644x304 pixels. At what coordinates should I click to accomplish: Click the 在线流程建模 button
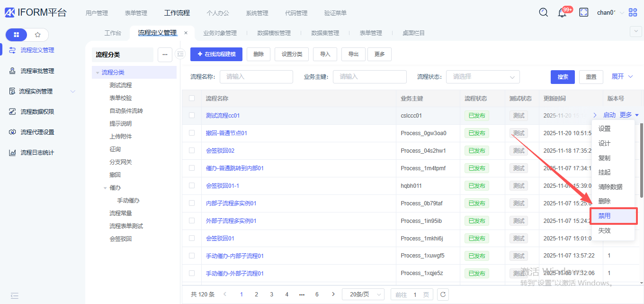pos(216,55)
